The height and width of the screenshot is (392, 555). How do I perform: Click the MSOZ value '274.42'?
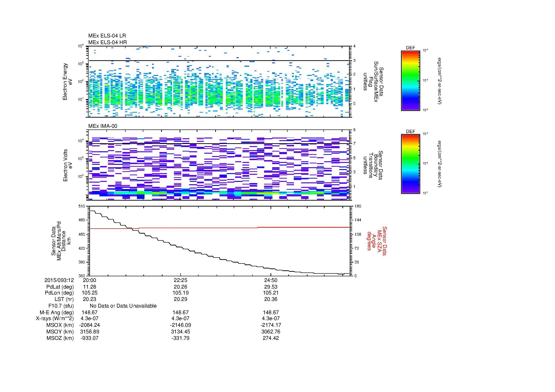271,338
